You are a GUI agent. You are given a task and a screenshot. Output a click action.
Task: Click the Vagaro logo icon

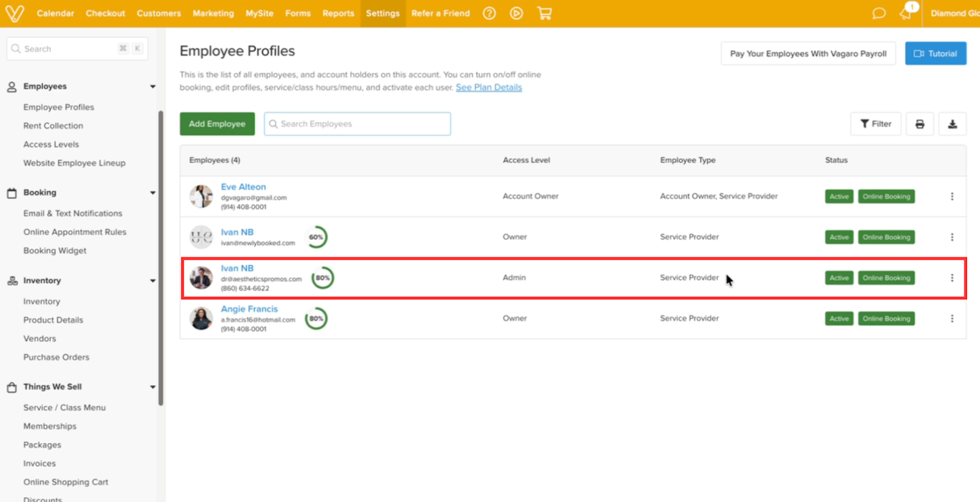[15, 13]
